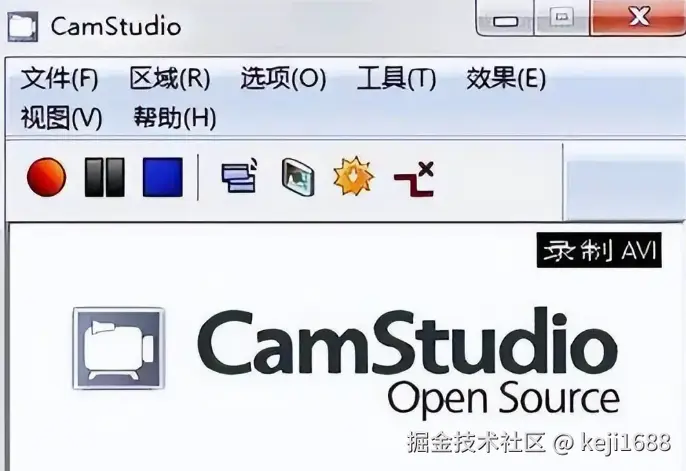
Task: Click the CamStudio camera logo image
Action: [119, 349]
